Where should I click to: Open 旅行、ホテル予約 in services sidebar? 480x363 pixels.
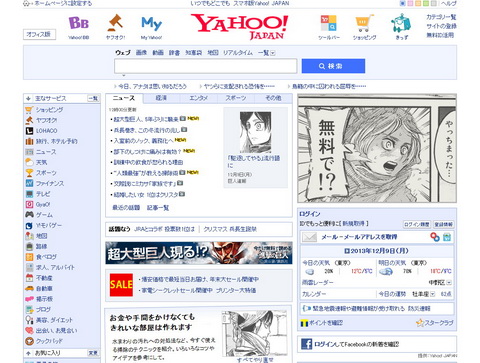tap(56, 141)
